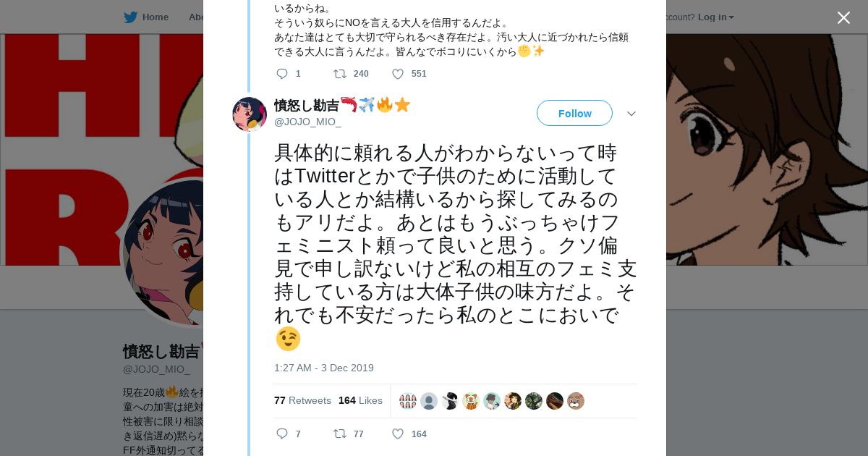868x456 pixels.
Task: Open the tweet author's avatar
Action: pos(250,114)
